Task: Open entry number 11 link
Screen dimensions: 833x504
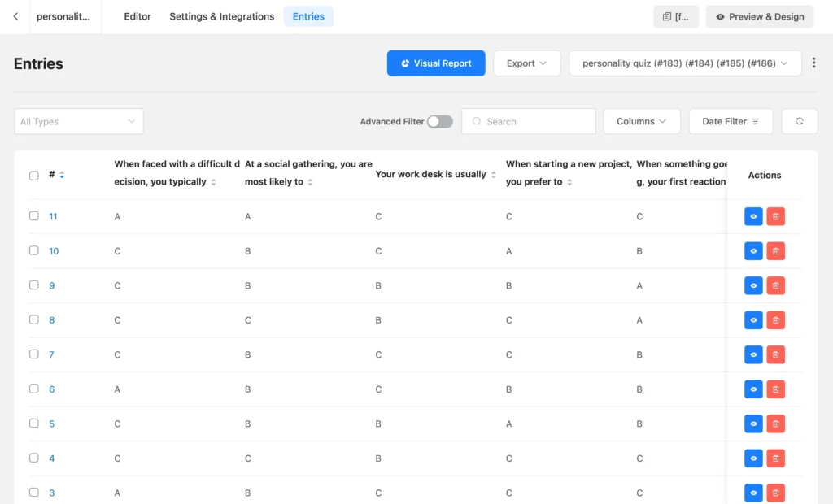Action: pos(53,216)
